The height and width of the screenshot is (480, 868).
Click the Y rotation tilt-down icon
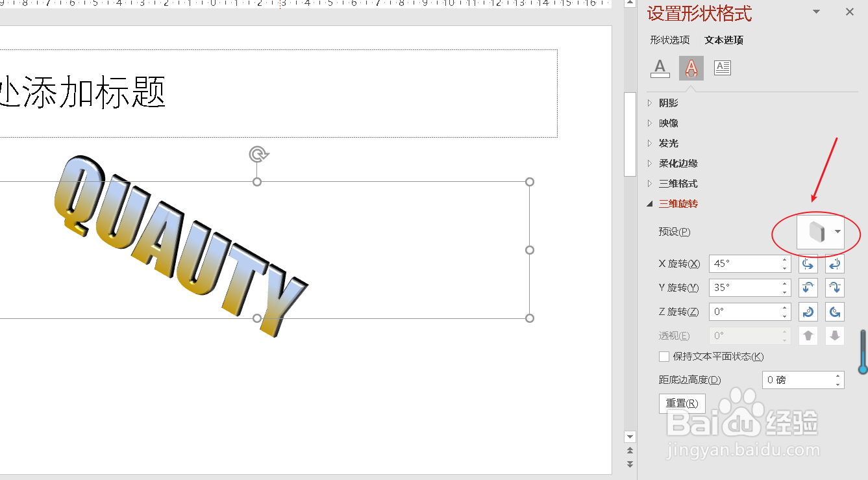point(835,288)
